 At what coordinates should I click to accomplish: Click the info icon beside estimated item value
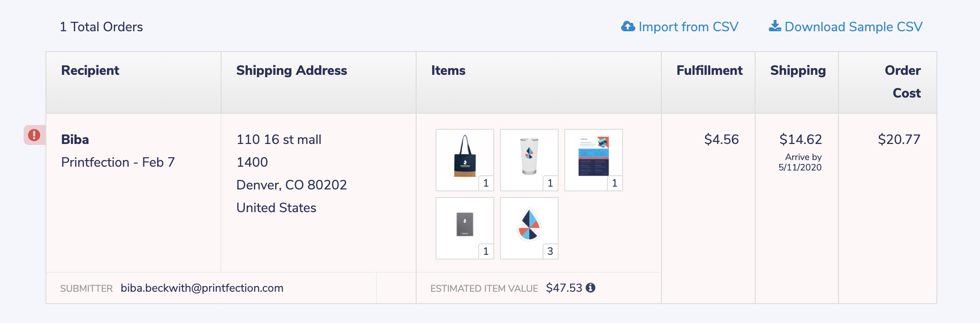pos(590,287)
